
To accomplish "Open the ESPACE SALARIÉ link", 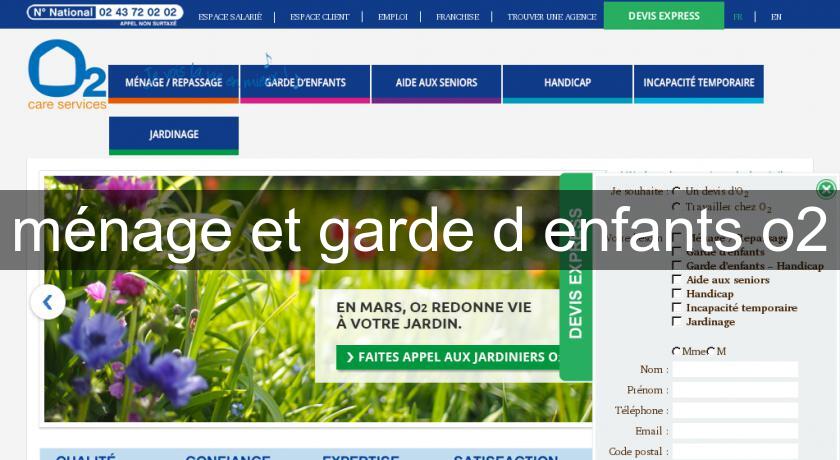I will click(x=230, y=17).
